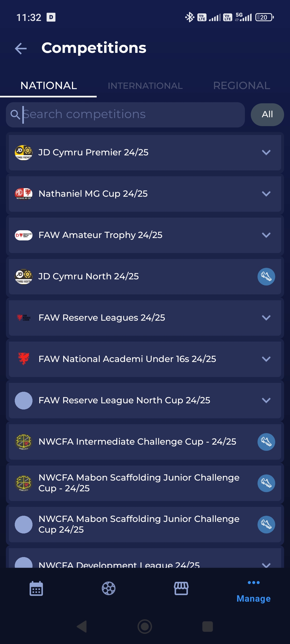Expand JD Cymru Premier 24/25 chevron
The width and height of the screenshot is (290, 644).
[x=266, y=152]
